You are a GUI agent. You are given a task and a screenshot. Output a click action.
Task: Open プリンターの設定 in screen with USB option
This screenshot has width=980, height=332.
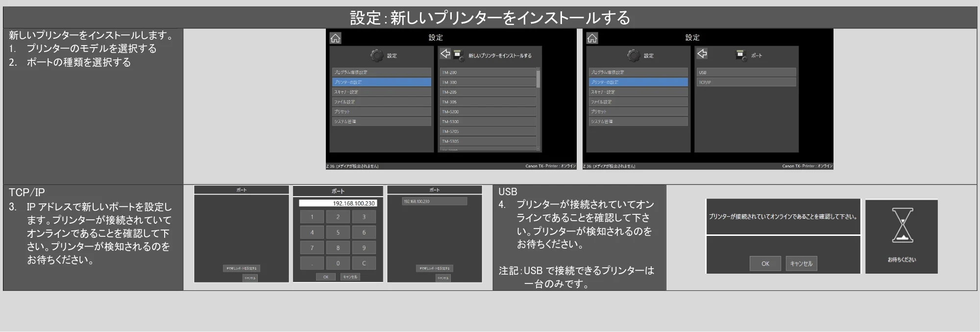pos(638,82)
